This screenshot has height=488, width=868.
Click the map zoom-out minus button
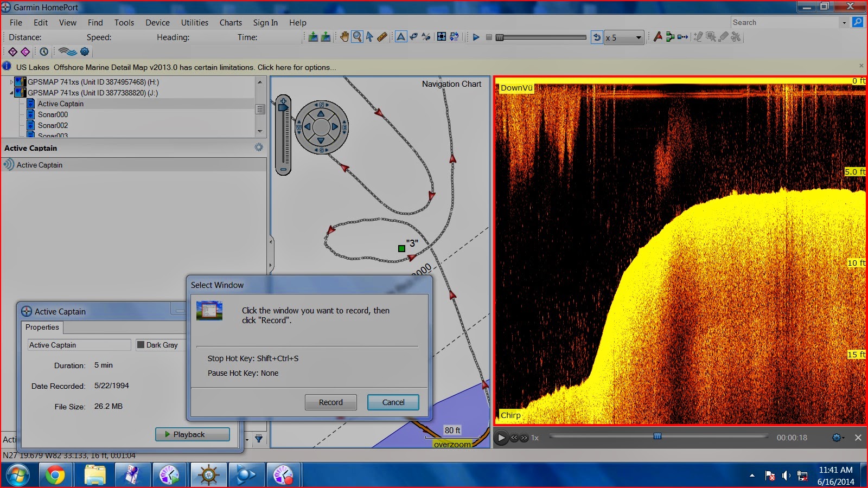(283, 170)
